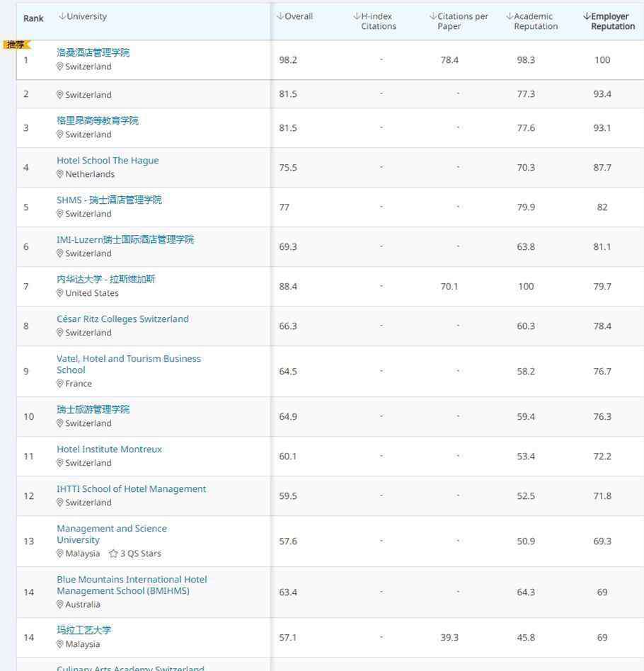Open IHTTI School of Hotel Management
Image resolution: width=644 pixels, height=671 pixels.
(131, 489)
